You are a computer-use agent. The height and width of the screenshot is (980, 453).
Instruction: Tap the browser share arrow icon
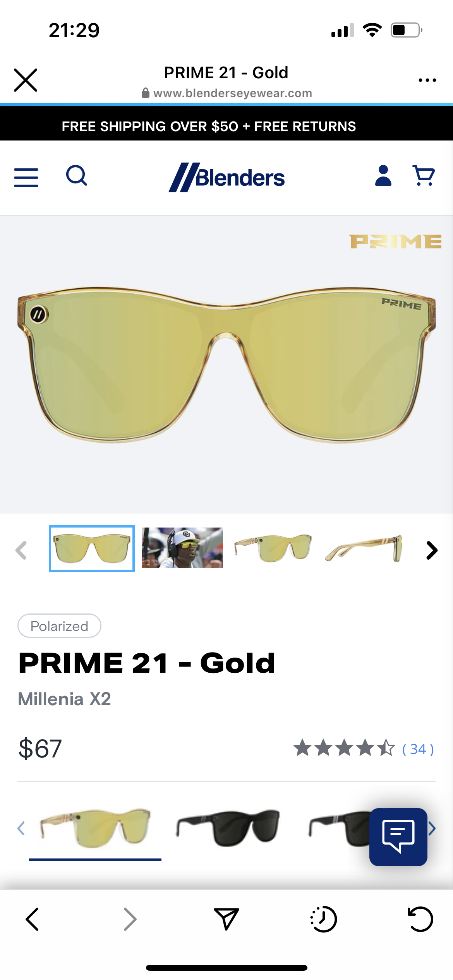(x=226, y=919)
